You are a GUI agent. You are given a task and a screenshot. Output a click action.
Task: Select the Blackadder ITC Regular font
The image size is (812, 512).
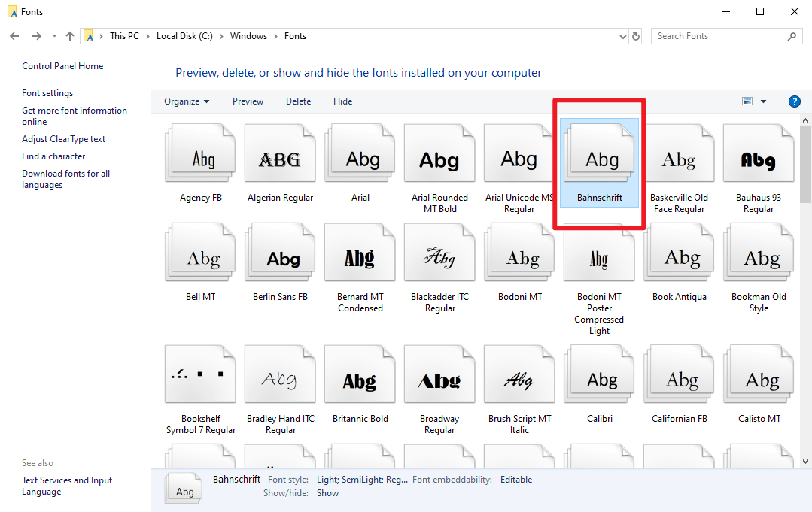pyautogui.click(x=439, y=253)
